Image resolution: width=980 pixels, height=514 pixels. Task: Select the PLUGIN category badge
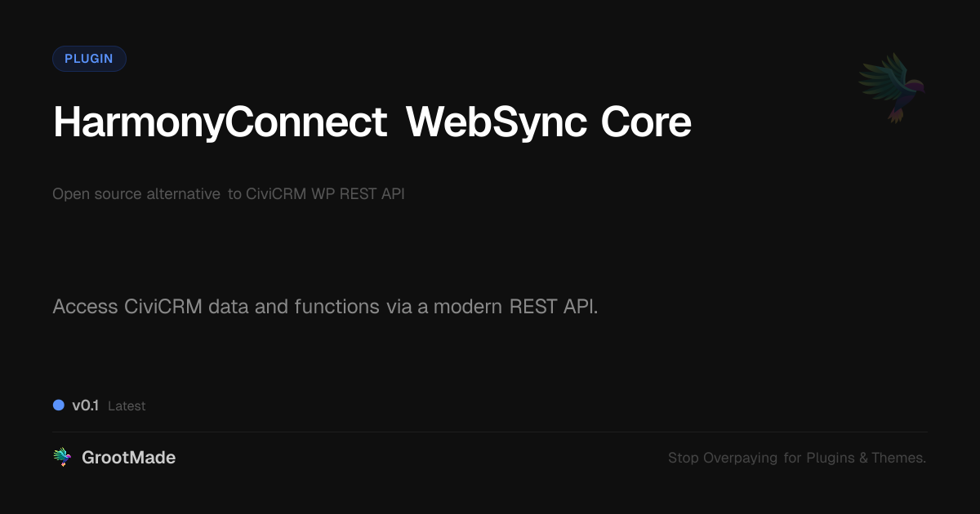pos(89,59)
